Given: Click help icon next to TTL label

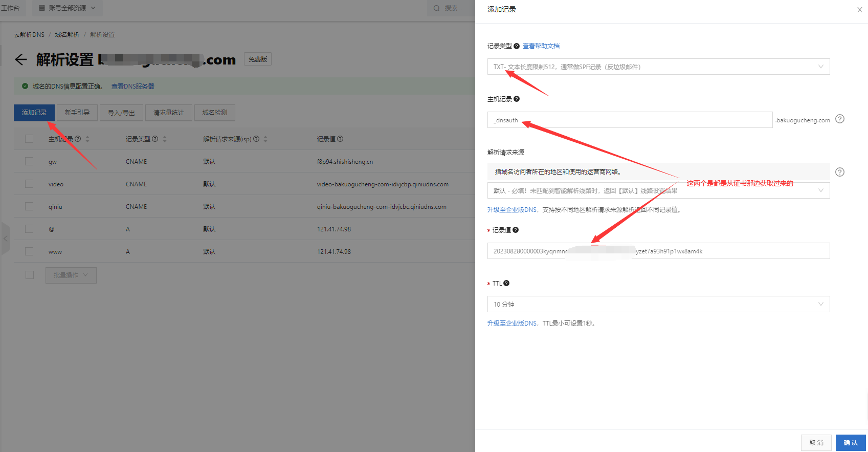Looking at the screenshot, I should click(x=506, y=283).
